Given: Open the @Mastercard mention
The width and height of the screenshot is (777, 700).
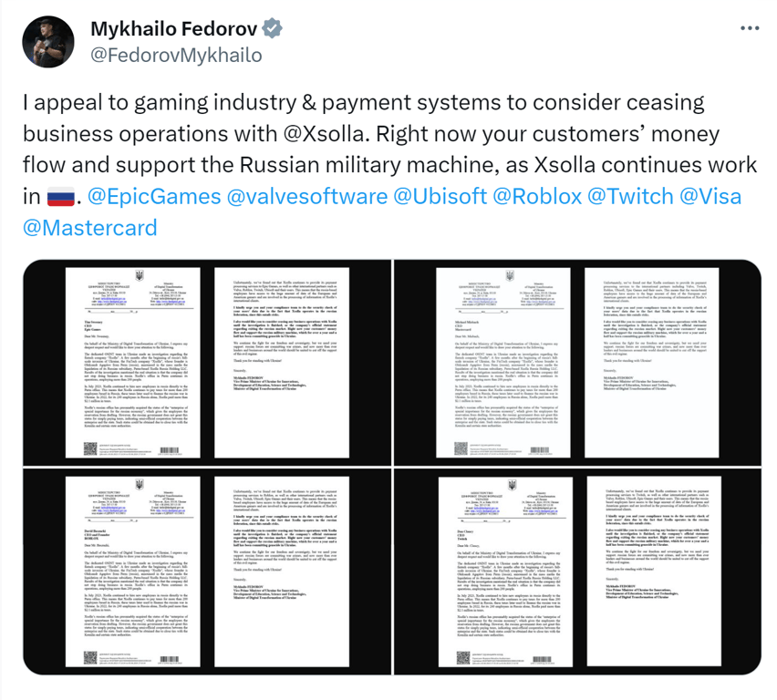Looking at the screenshot, I should click(x=89, y=228).
